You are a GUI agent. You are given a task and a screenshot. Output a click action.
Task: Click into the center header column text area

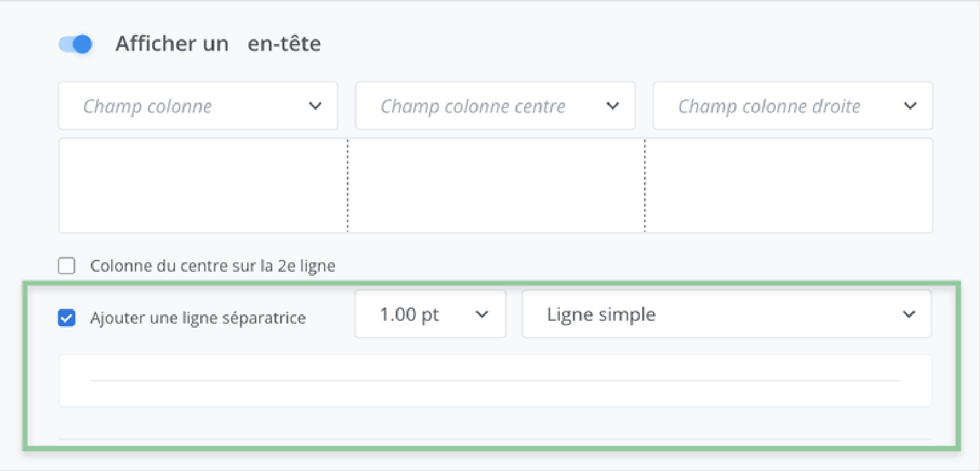click(x=496, y=185)
